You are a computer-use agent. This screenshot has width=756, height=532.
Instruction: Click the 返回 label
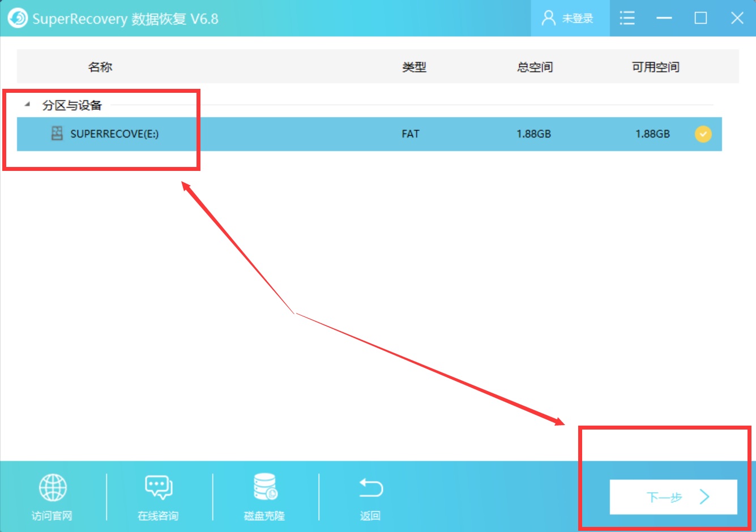(370, 516)
